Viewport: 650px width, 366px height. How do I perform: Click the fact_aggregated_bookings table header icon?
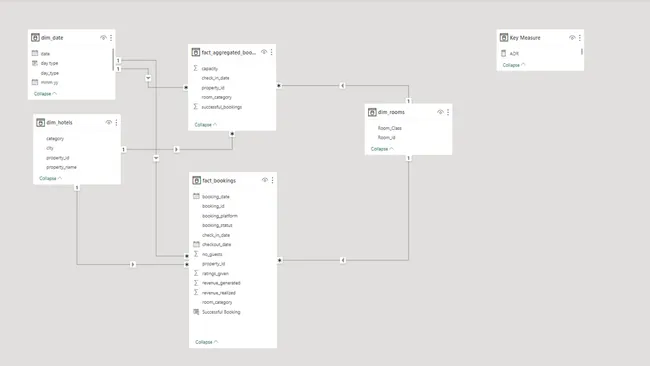196,53
